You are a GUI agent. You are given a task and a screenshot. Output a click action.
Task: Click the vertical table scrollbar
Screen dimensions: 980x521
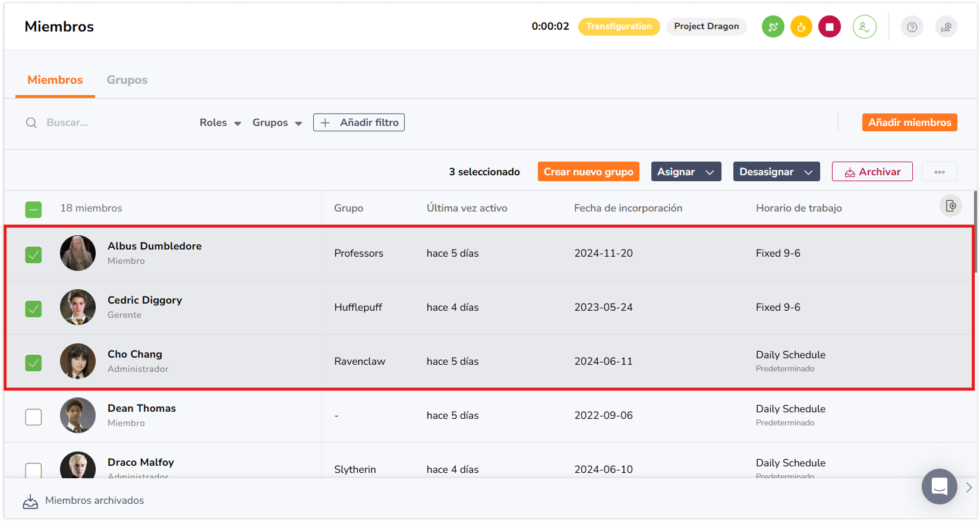click(x=975, y=232)
